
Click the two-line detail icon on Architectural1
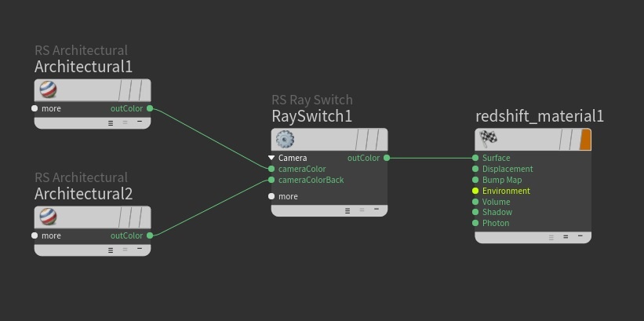125,122
